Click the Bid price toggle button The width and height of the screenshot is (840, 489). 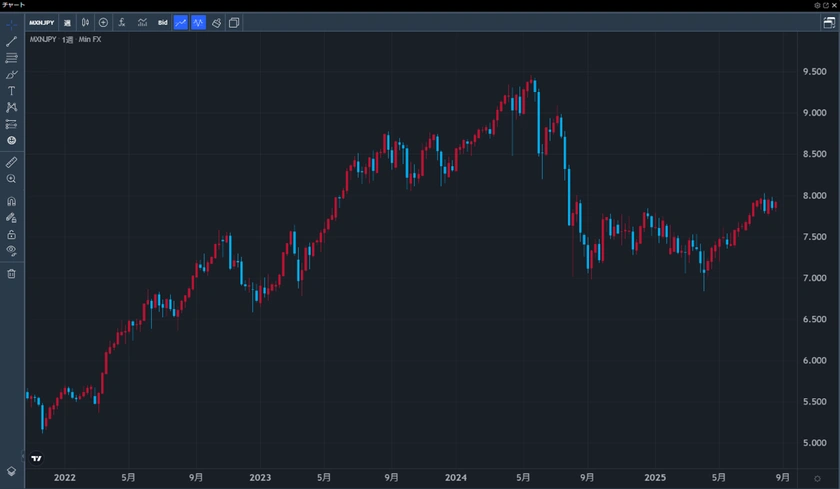162,22
